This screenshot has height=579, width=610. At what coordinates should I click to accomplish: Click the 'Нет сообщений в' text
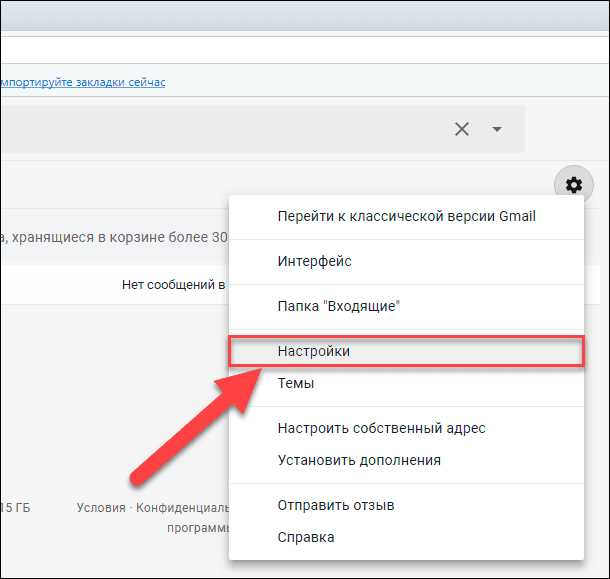click(174, 285)
